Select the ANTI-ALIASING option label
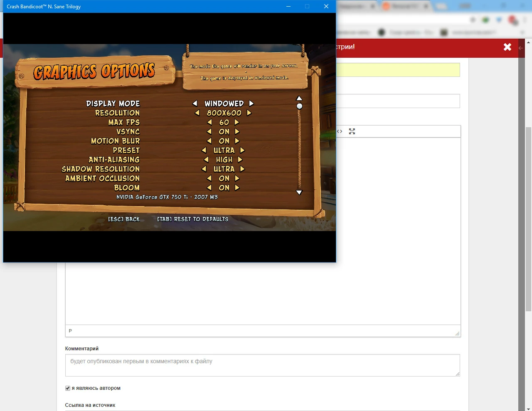The image size is (532, 411). (x=114, y=160)
